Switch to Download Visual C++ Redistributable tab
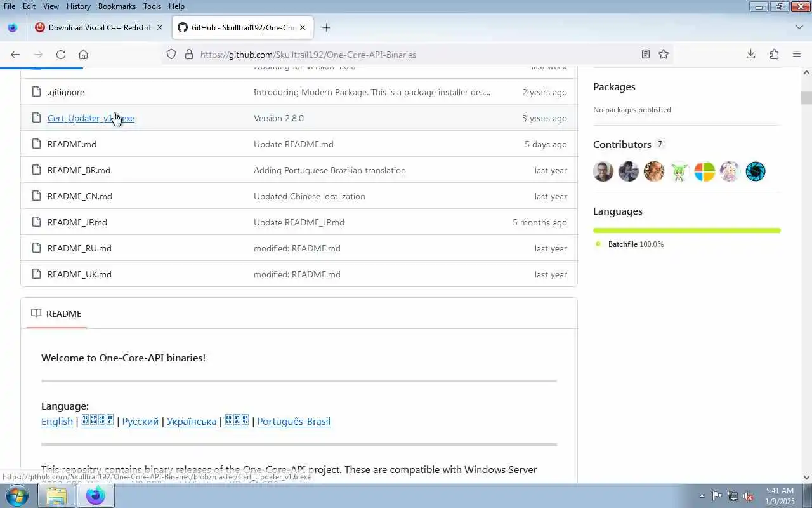The width and height of the screenshot is (812, 508). click(99, 28)
